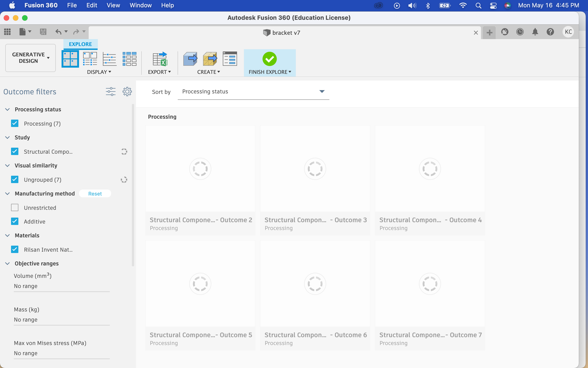Open the Generative Design workspace dropdown
The height and width of the screenshot is (368, 588).
pos(30,58)
